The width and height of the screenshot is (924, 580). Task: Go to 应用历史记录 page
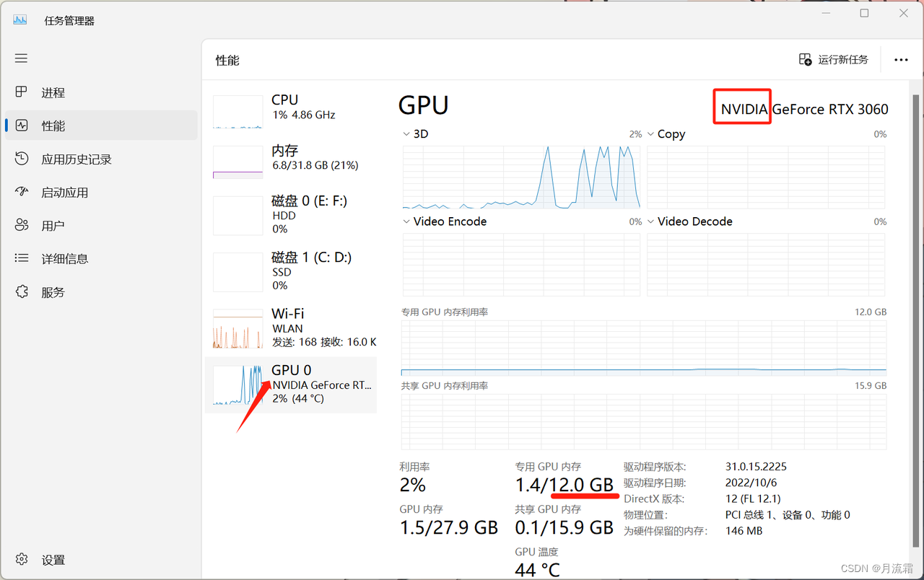[101, 159]
